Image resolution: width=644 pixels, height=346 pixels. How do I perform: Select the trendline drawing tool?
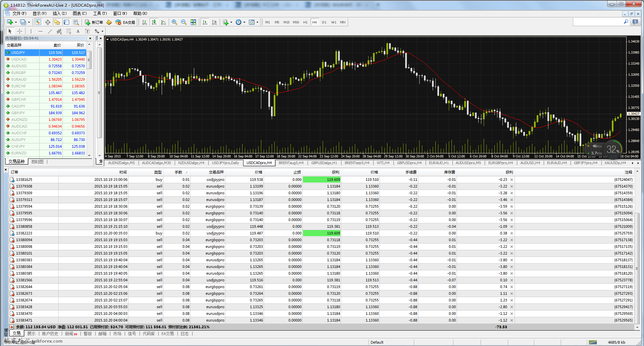(x=50, y=31)
